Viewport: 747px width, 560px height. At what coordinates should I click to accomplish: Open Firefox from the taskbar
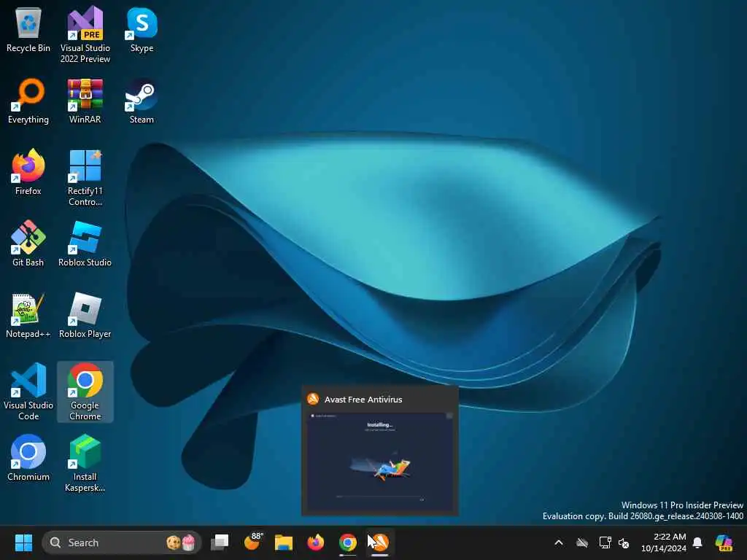pyautogui.click(x=315, y=542)
